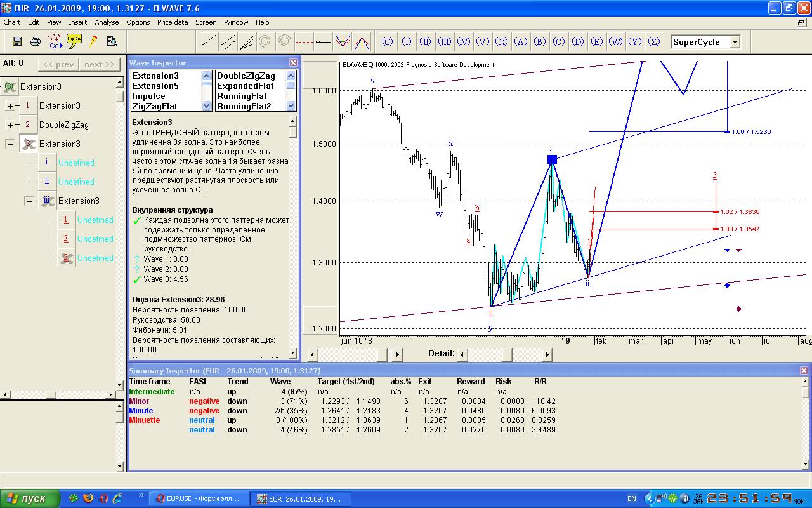Insert wave label (A)

tap(521, 42)
